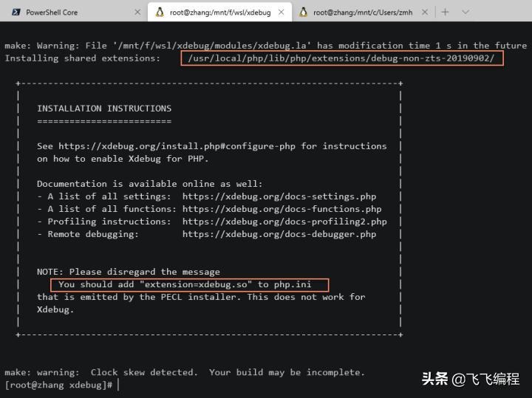Image resolution: width=532 pixels, height=398 pixels.
Task: Switch to the root@zhang:/mnt/c/Users/zmh tab
Action: pyautogui.click(x=363, y=13)
